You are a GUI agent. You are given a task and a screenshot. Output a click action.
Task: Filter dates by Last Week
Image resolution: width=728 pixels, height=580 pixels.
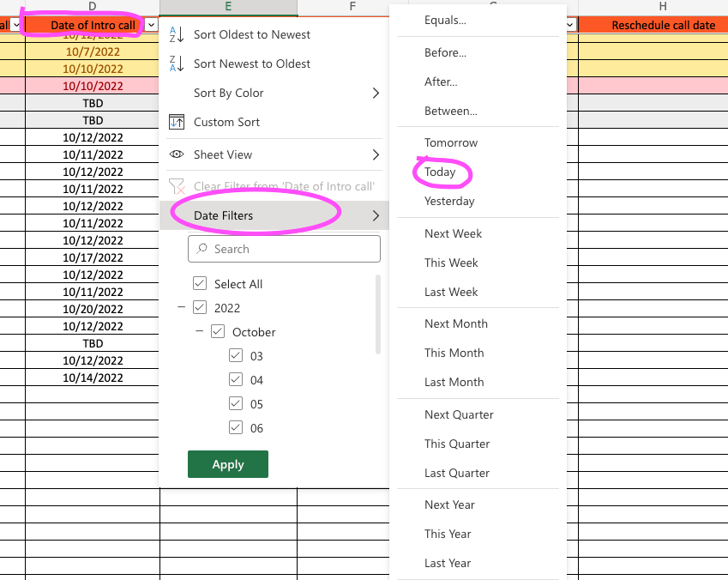(478, 292)
